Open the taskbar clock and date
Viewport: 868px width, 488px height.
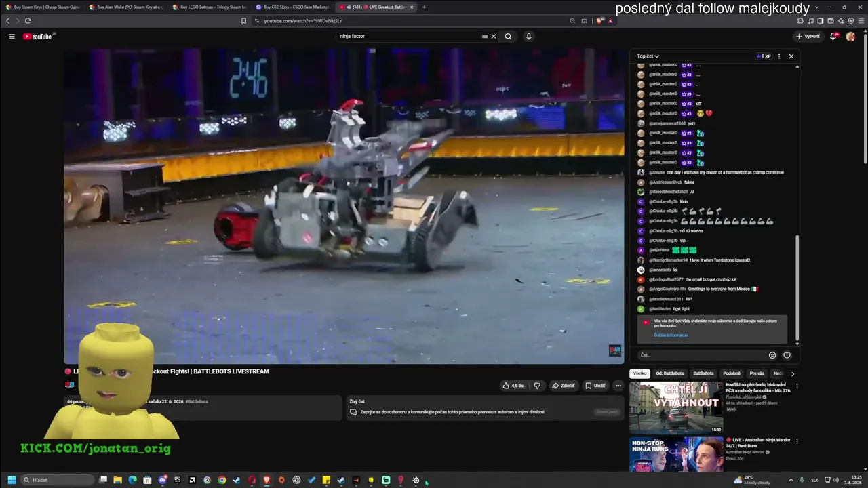pyautogui.click(x=854, y=480)
